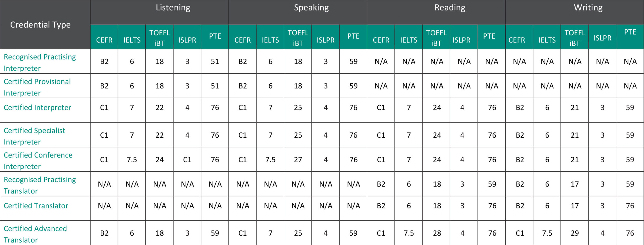The height and width of the screenshot is (245, 644).
Task: Click the Credential Type column header
Action: pyautogui.click(x=40, y=25)
